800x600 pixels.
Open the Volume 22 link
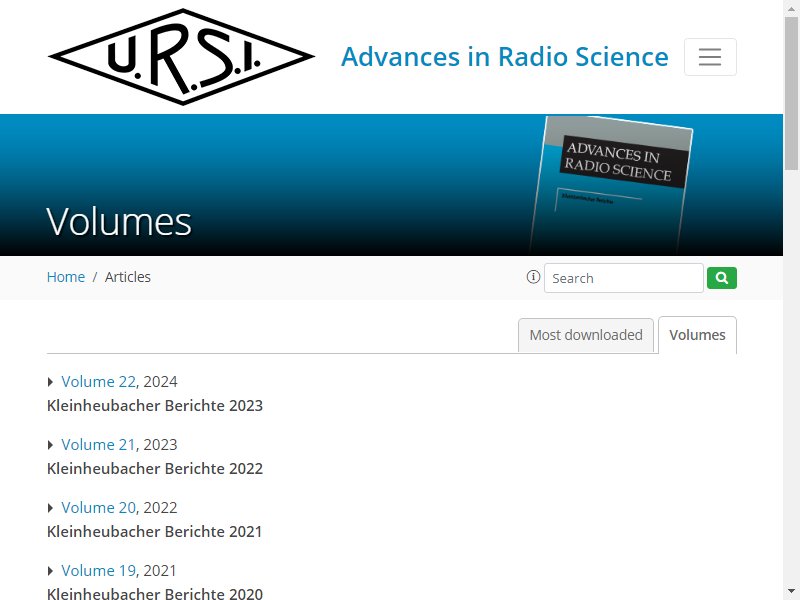click(x=98, y=382)
